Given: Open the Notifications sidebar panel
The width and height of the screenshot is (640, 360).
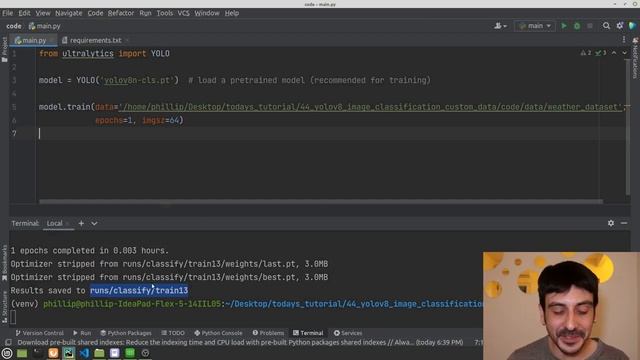Looking at the screenshot, I should coord(635,58).
